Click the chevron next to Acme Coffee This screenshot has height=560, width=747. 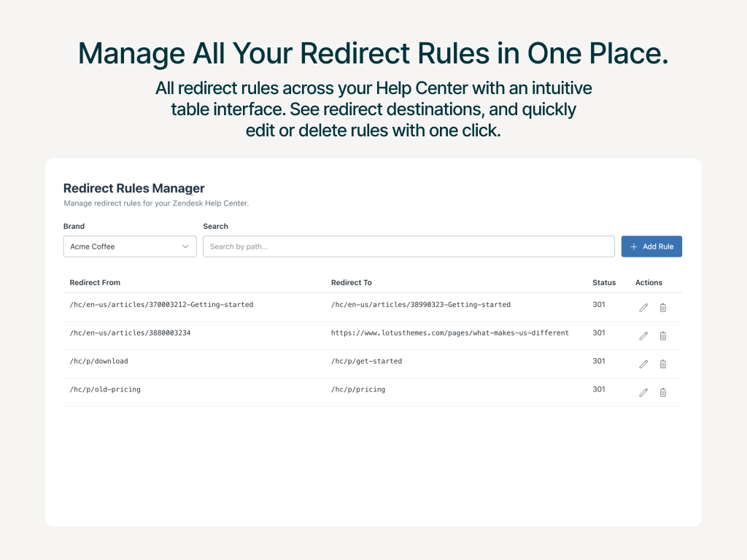click(x=186, y=246)
